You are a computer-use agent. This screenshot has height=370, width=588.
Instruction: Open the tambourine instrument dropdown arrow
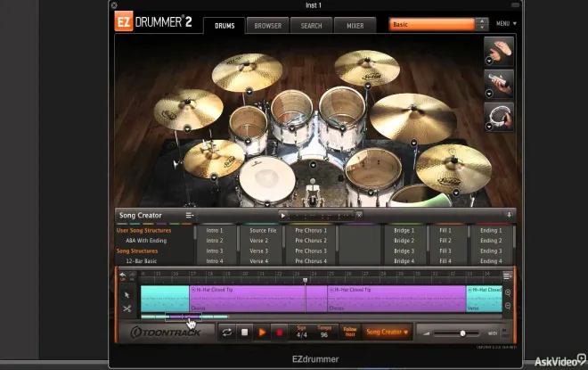tap(489, 127)
